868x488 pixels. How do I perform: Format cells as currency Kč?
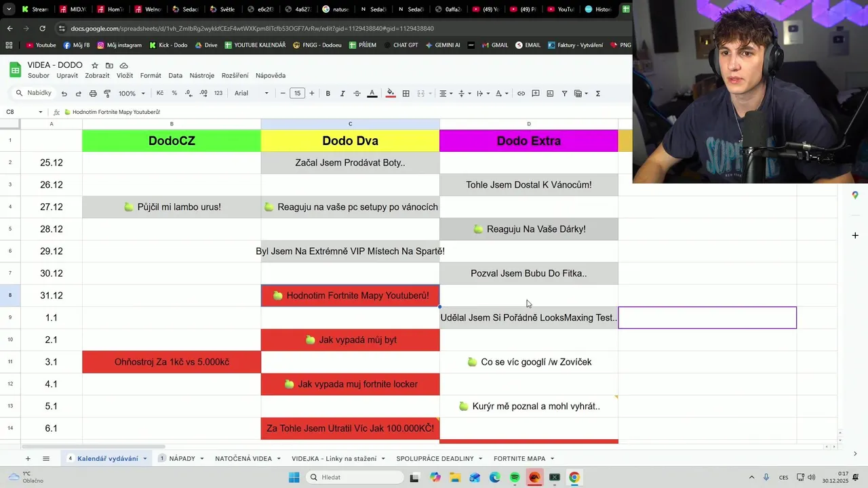coord(159,94)
